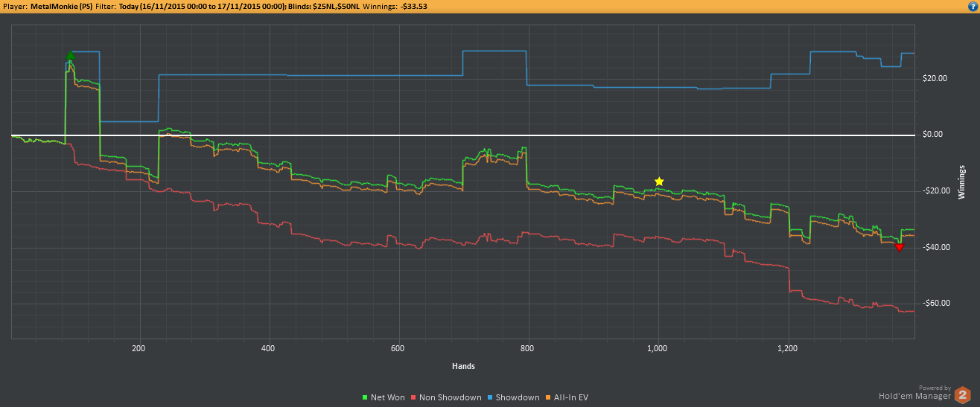This screenshot has height=407, width=980.
Task: Toggle the Net Won series label
Action: pos(387,398)
